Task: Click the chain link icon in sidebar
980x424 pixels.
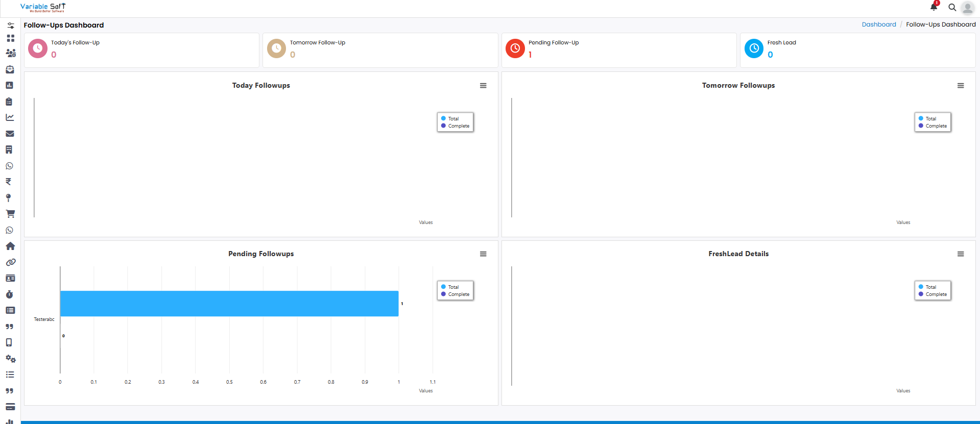Action: [x=11, y=262]
